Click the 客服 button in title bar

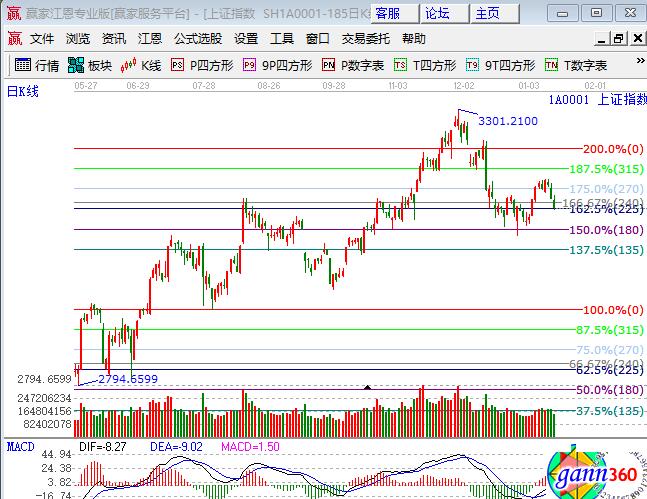click(x=388, y=13)
